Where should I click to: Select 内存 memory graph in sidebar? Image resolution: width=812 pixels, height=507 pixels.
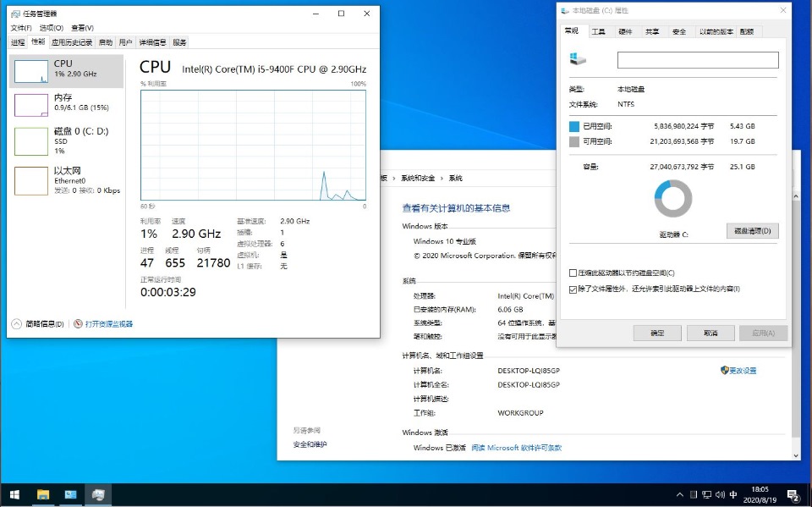point(31,105)
